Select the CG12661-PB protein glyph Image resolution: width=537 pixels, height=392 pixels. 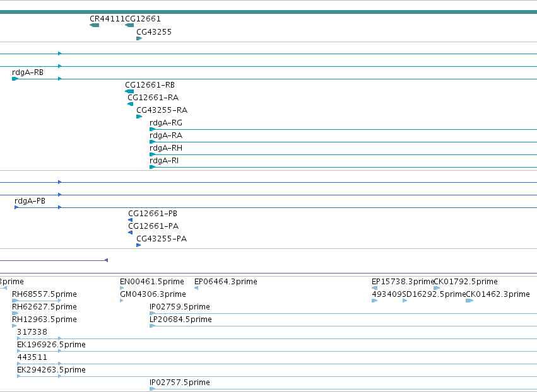point(130,220)
